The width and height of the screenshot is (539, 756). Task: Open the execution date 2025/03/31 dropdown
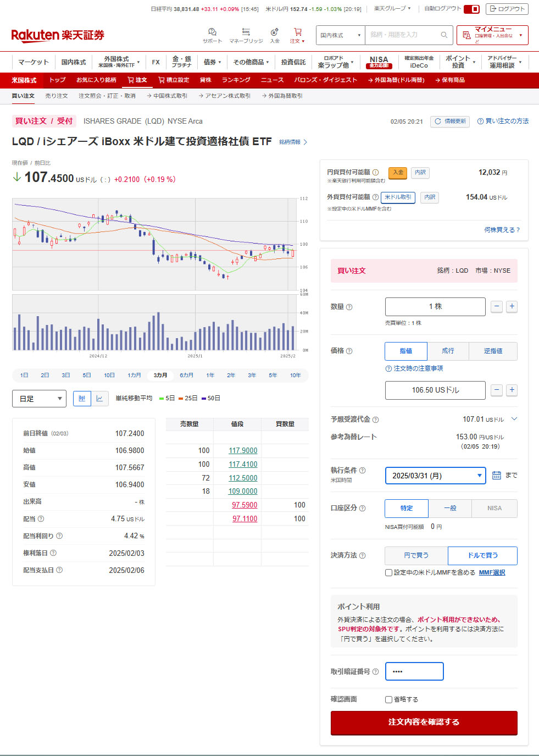435,476
